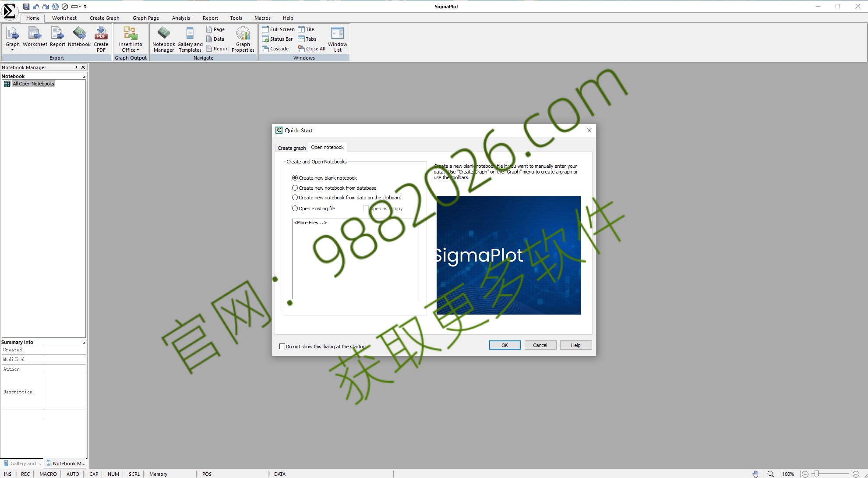Export the Worksheet from the Export group
Viewport: 868px width, 478px height.
pos(35,37)
